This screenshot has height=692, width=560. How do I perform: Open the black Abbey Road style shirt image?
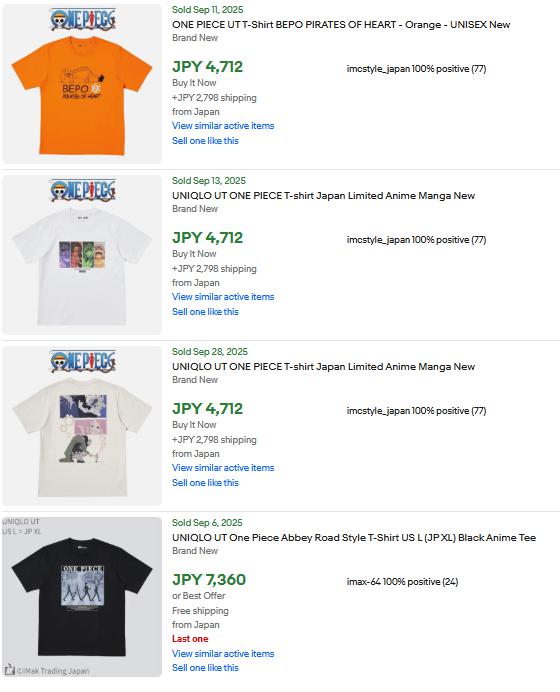[x=82, y=597]
